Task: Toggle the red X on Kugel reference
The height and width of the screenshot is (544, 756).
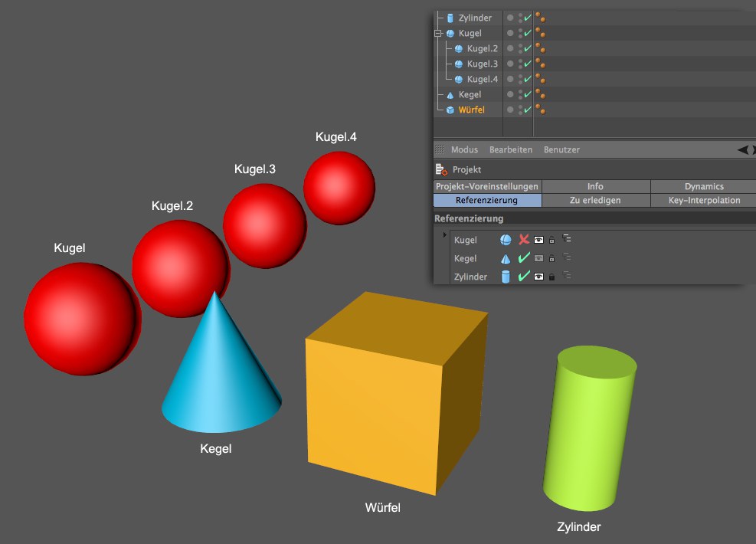Action: coord(524,240)
